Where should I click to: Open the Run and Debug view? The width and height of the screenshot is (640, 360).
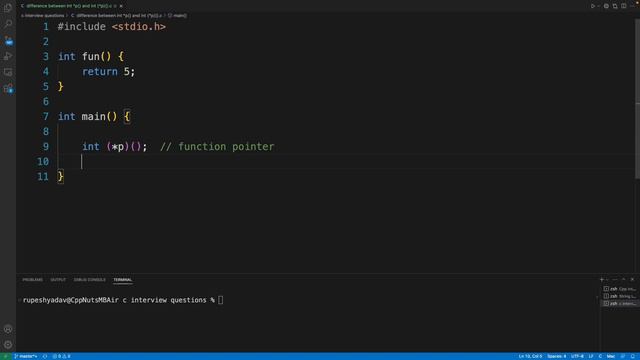coord(8,56)
